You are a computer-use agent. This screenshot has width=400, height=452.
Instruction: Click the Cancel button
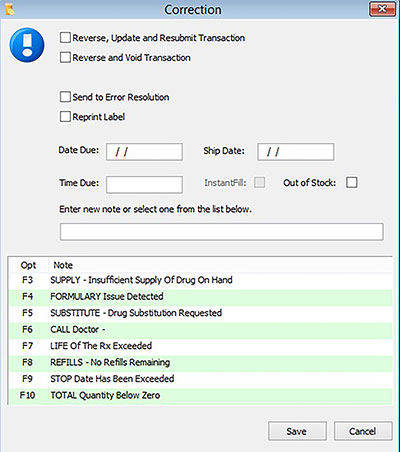(x=363, y=431)
